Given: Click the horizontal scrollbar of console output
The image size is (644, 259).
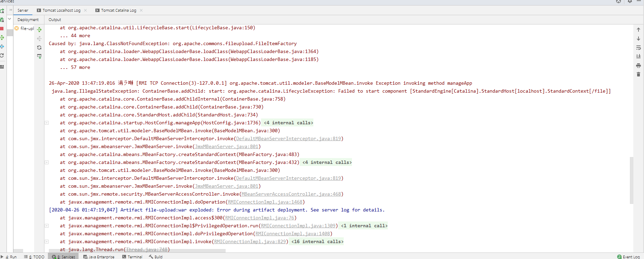Looking at the screenshot, I should pyautogui.click(x=137, y=251).
